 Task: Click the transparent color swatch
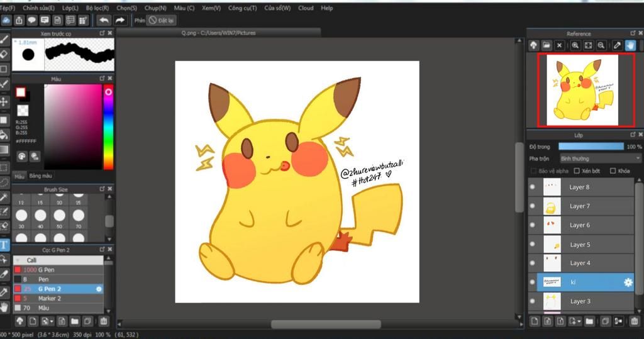[x=23, y=110]
